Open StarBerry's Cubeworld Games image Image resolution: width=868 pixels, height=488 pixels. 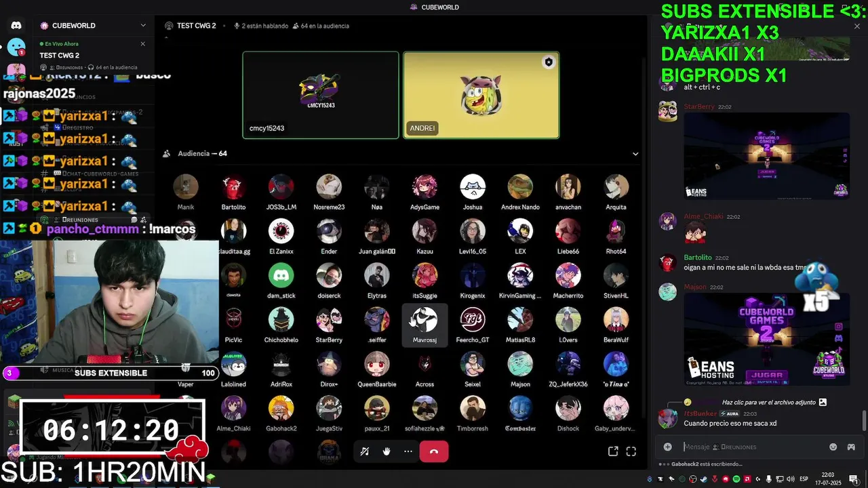coord(767,157)
